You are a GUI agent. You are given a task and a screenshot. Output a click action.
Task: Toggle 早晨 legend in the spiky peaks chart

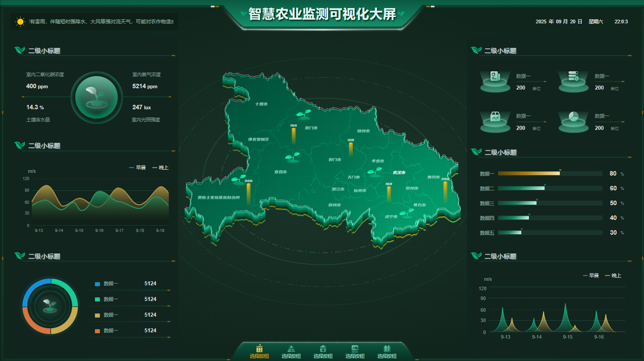pyautogui.click(x=591, y=275)
